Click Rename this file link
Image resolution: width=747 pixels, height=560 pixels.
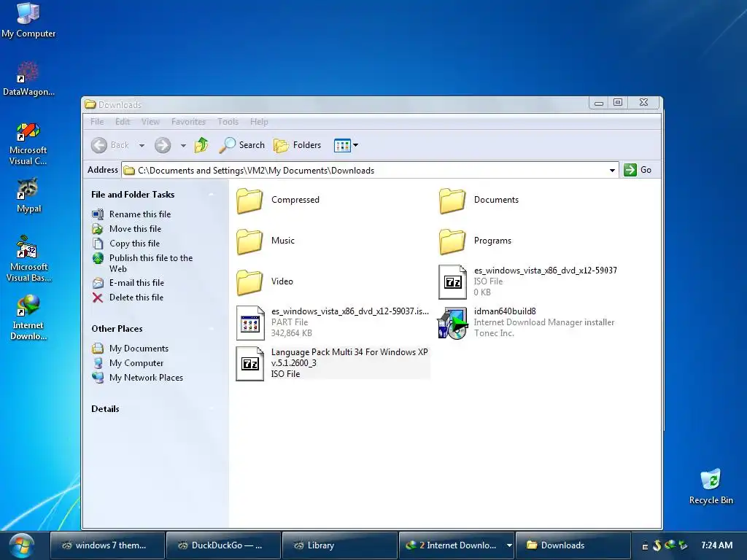click(140, 214)
